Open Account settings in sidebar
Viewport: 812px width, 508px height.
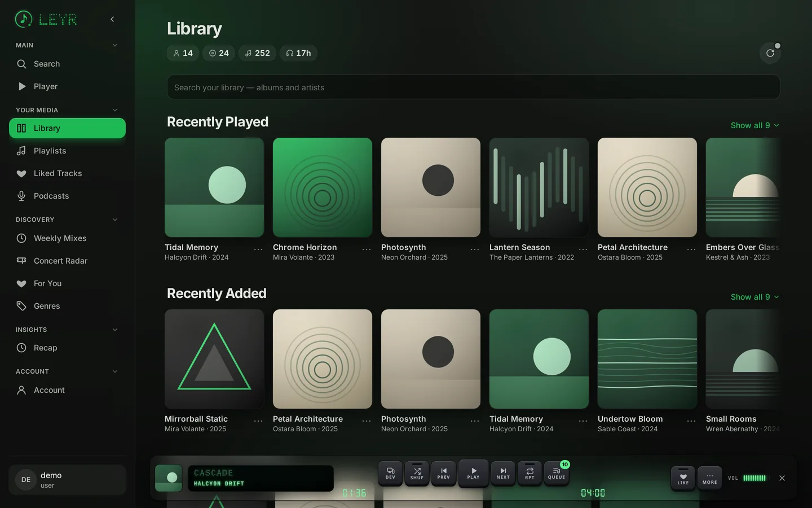(67, 390)
